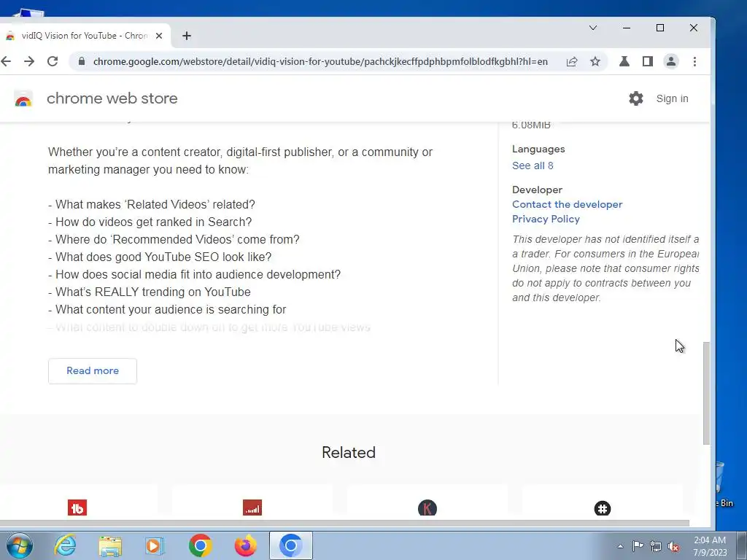
Task: Open the tab search dropdown arrow
Action: (593, 28)
